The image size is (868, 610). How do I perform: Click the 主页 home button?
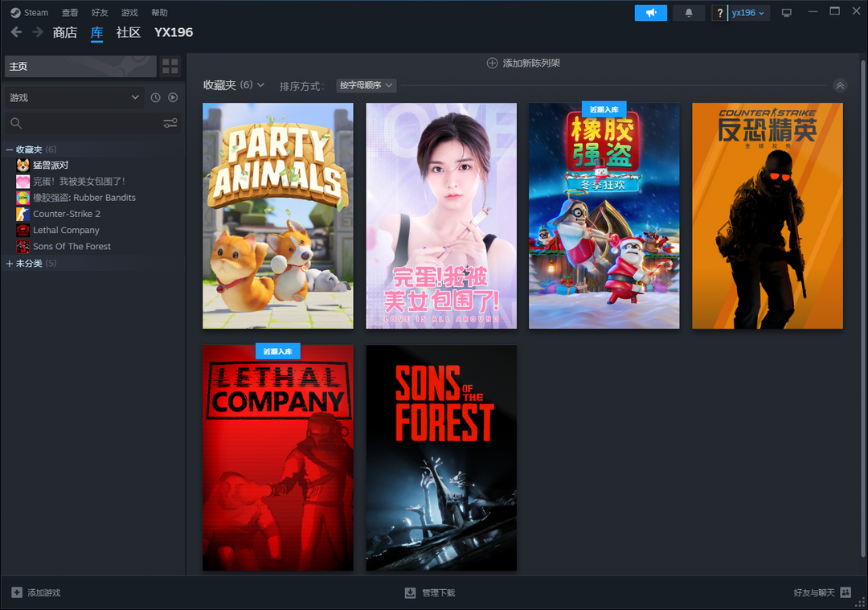80,67
